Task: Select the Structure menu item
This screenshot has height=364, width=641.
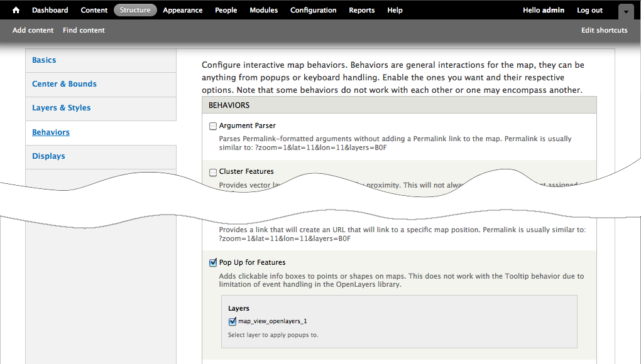Action: click(135, 10)
